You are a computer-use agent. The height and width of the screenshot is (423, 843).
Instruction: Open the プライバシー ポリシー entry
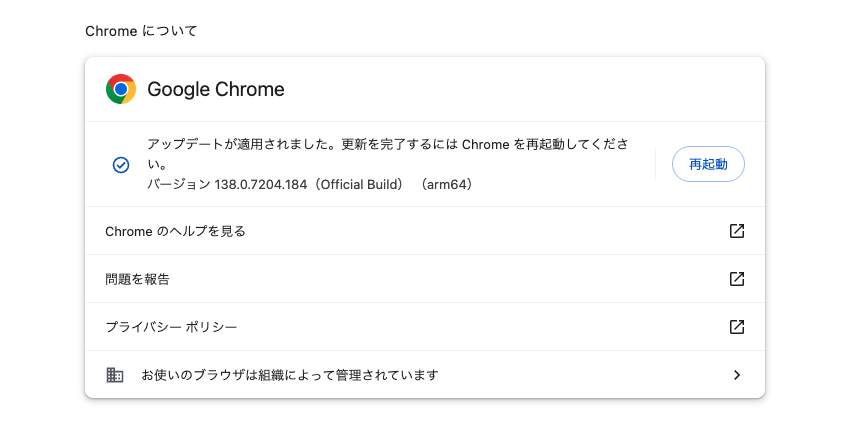coord(425,327)
